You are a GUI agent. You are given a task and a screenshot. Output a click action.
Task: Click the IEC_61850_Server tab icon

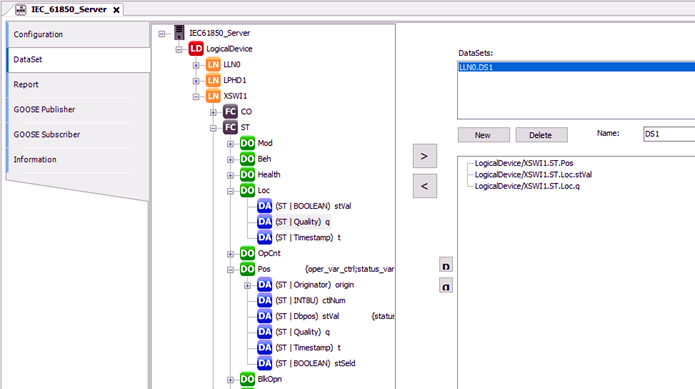pos(20,10)
